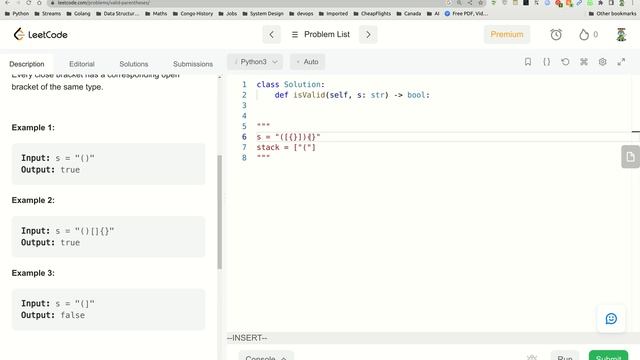Go to the previous problem arrow

[271, 35]
